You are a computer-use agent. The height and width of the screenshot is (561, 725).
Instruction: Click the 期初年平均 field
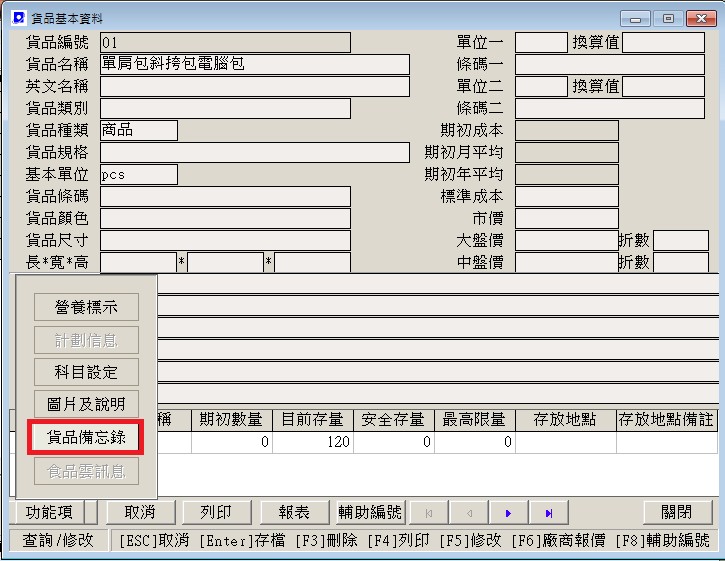567,174
